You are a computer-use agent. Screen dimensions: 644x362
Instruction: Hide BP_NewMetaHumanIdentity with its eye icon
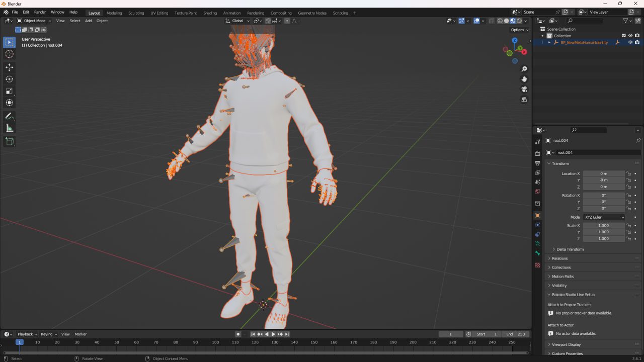[x=630, y=42]
